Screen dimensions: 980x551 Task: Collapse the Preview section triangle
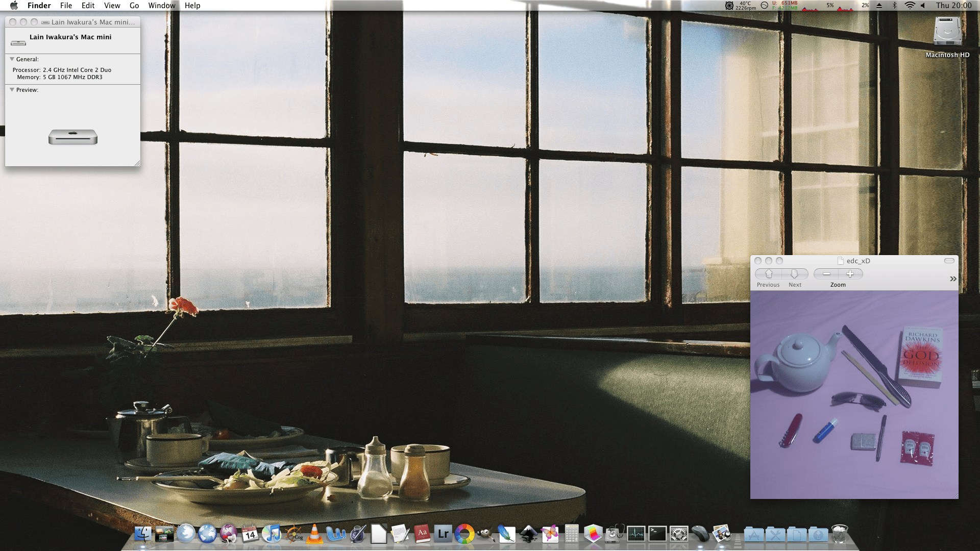pyautogui.click(x=12, y=90)
